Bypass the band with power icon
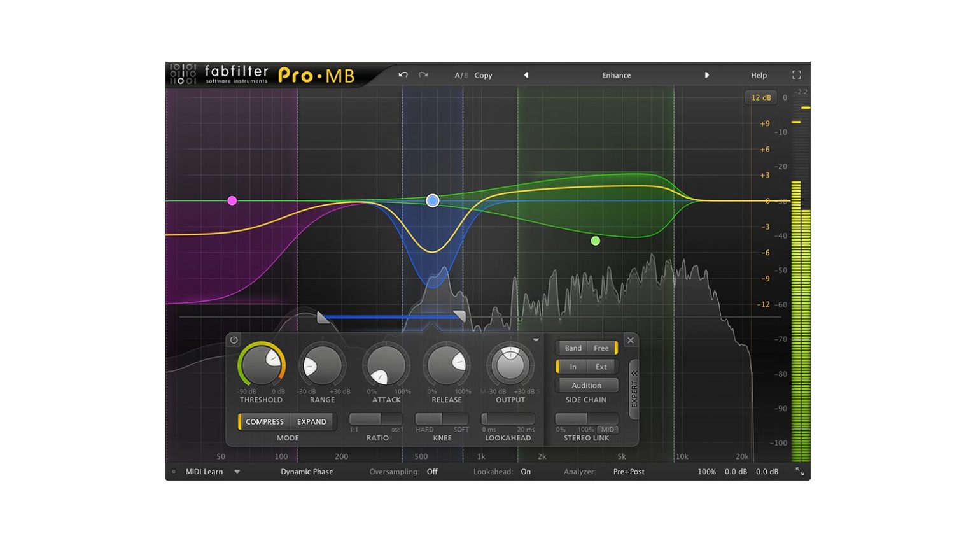This screenshot has height=541, width=980. tap(234, 340)
